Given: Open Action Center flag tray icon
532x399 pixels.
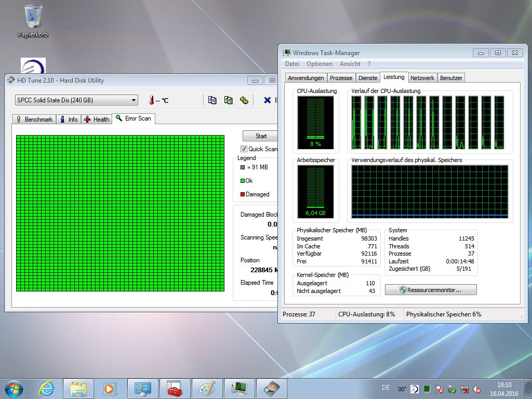Looking at the screenshot, I should coord(440,389).
